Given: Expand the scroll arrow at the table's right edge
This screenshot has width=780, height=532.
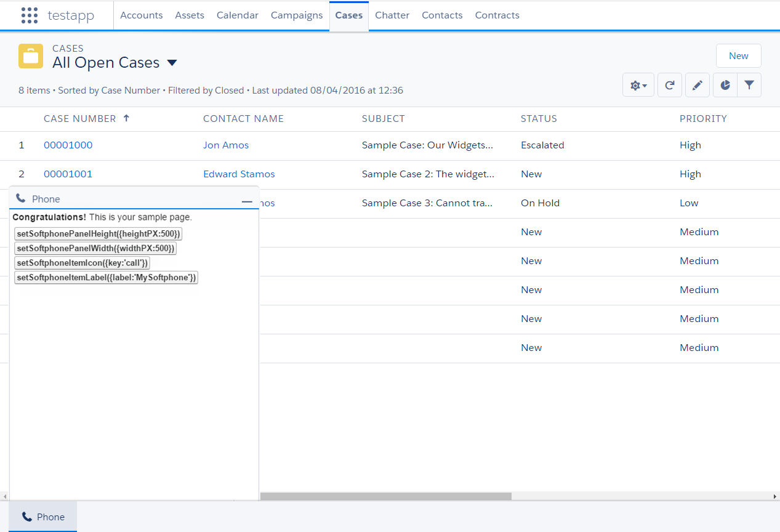Looking at the screenshot, I should click(x=774, y=496).
